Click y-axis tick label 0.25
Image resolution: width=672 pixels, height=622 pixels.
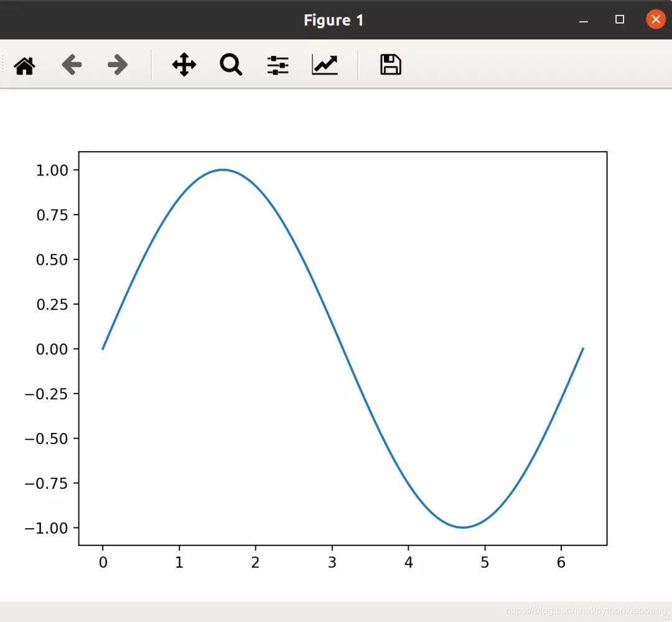click(52, 305)
